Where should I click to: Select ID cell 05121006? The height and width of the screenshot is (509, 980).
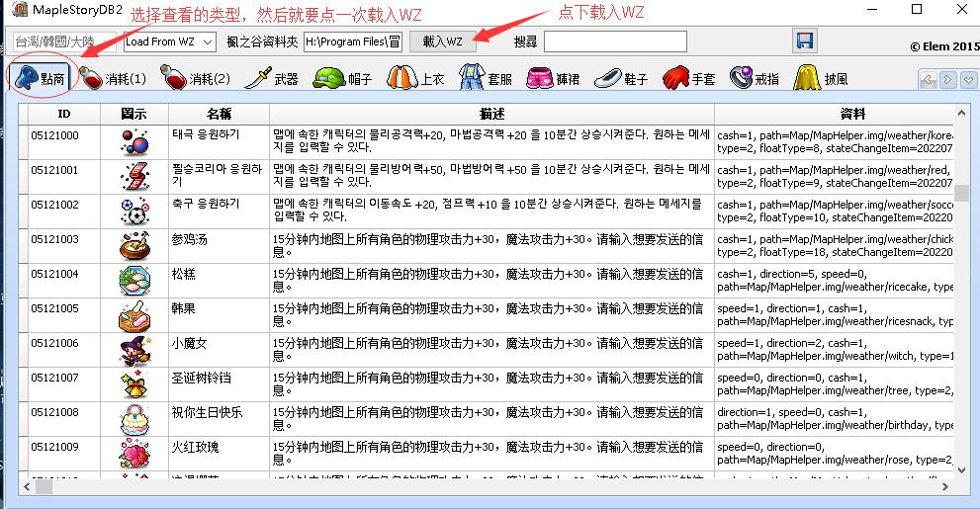(64, 350)
